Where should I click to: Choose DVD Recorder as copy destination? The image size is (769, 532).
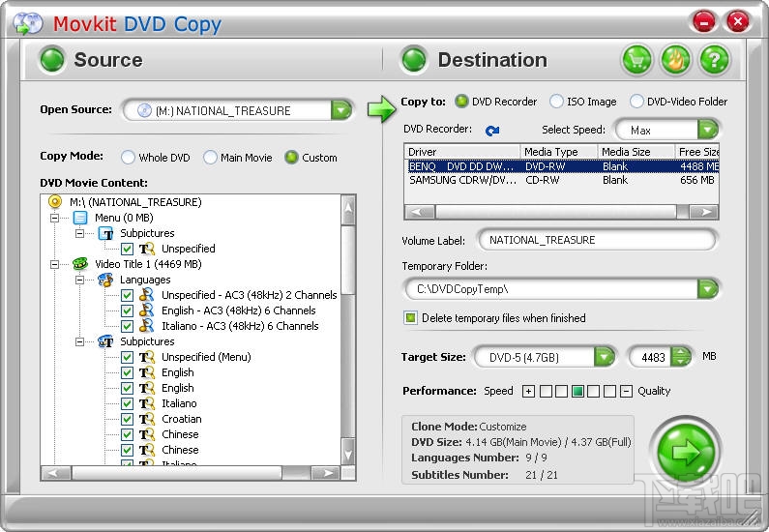(x=461, y=101)
